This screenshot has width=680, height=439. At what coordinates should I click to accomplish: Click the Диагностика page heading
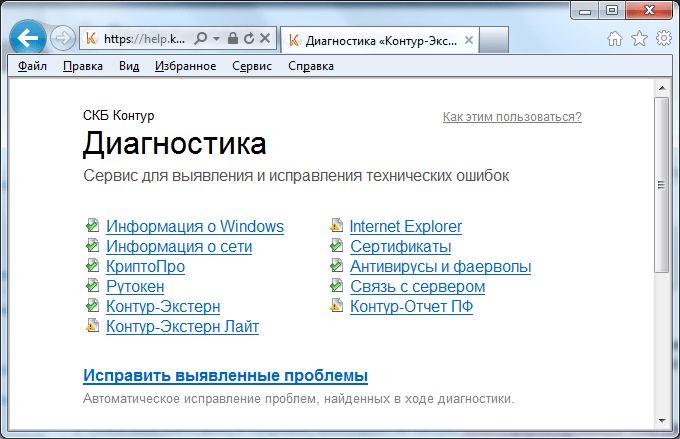(175, 144)
